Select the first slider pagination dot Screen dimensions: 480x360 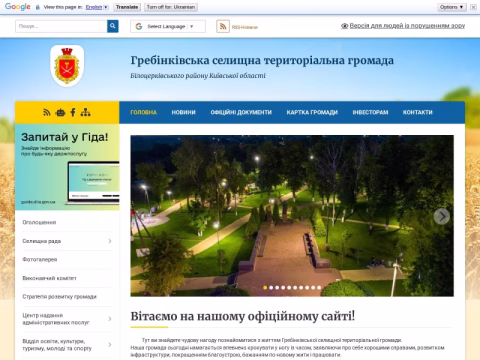(x=265, y=287)
